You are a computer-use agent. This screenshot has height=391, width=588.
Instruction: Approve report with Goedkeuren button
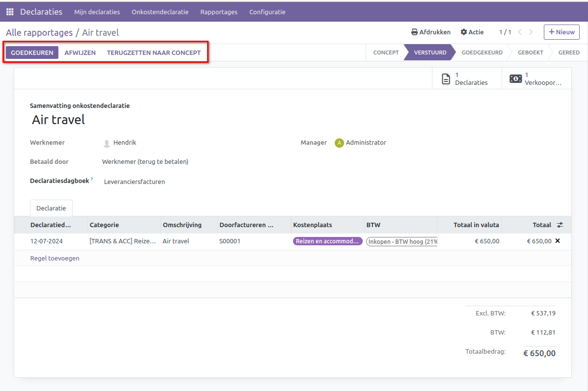[32, 52]
